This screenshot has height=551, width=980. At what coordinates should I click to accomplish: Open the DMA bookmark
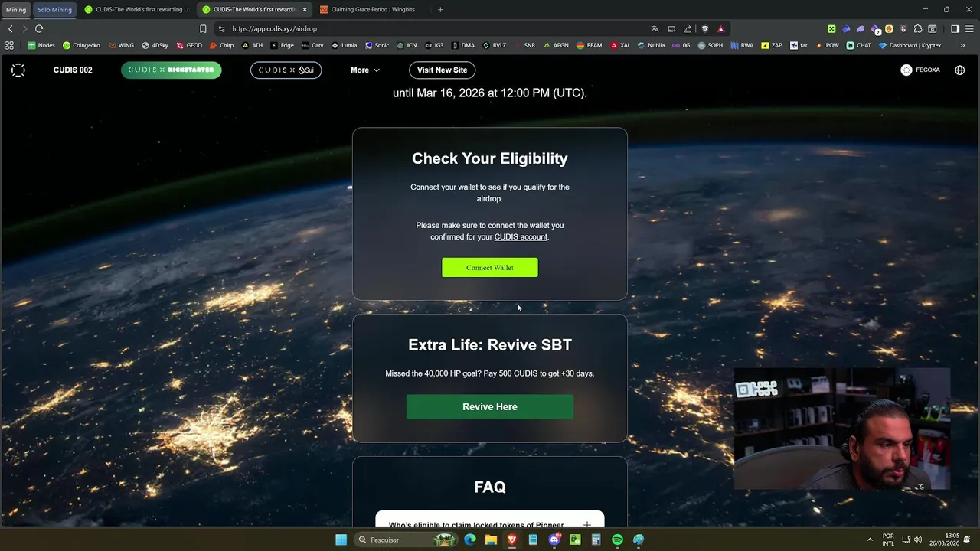[x=463, y=45]
